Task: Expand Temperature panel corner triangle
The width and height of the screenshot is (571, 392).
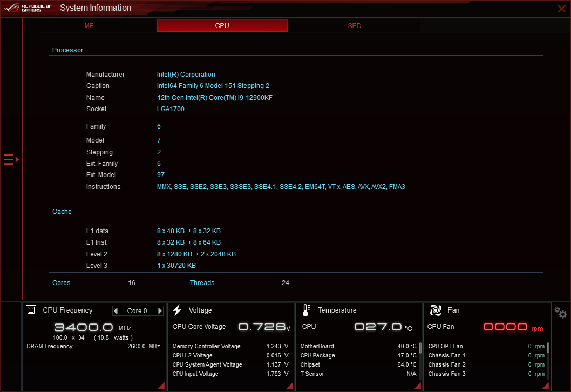Action: [418, 386]
